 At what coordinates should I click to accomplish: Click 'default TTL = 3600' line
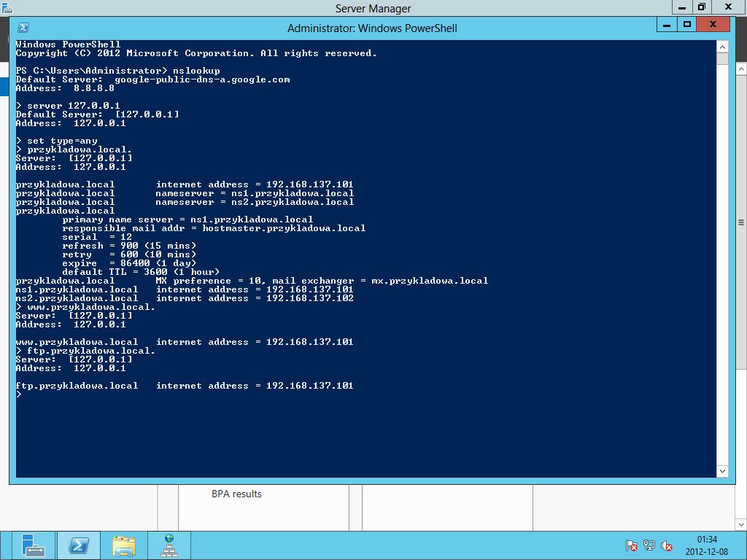[141, 272]
